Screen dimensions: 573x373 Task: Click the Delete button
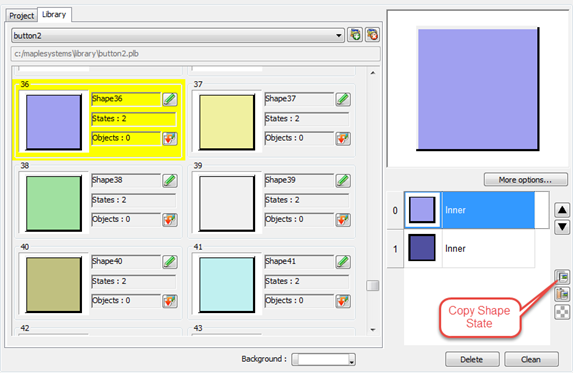click(472, 359)
